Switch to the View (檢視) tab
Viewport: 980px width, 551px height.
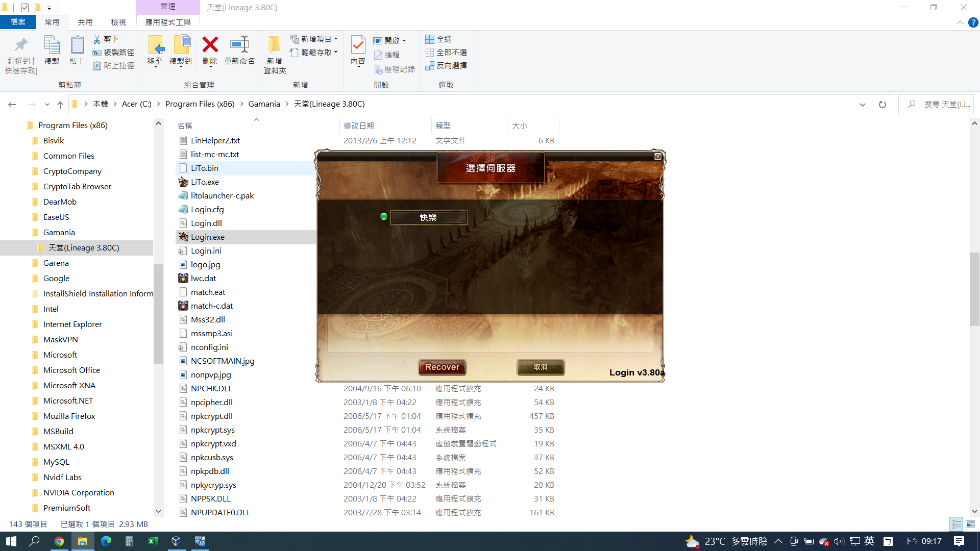(x=118, y=22)
